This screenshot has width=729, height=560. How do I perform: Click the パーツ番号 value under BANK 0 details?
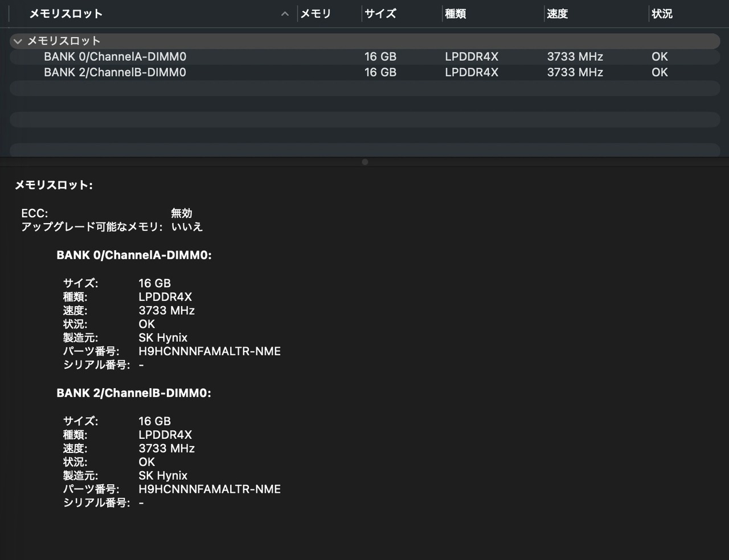click(210, 351)
